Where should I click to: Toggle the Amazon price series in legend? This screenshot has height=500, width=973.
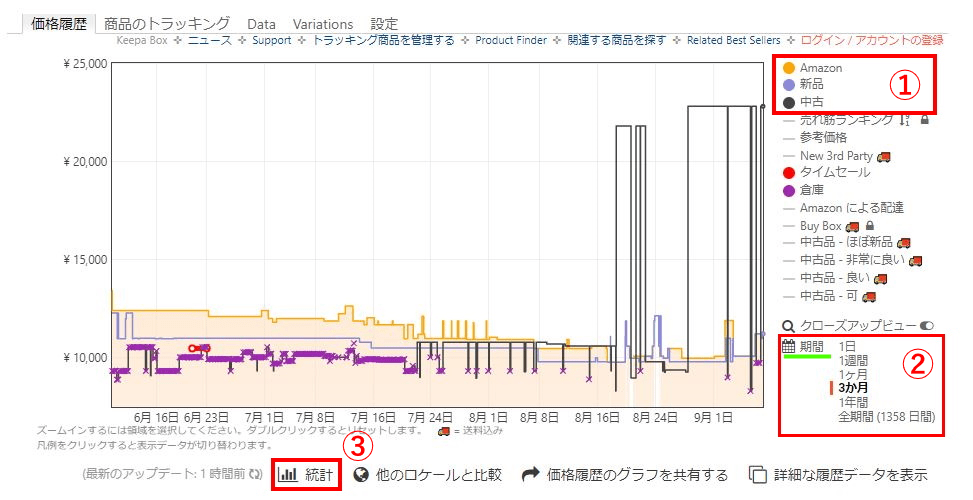pyautogui.click(x=820, y=68)
